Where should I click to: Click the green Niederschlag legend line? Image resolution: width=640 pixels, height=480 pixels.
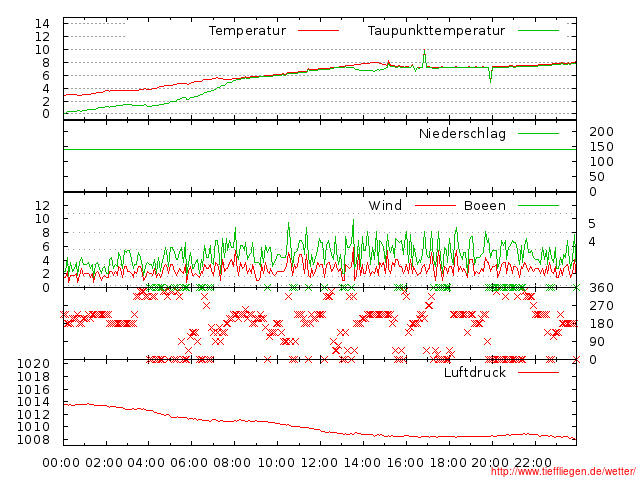click(538, 133)
